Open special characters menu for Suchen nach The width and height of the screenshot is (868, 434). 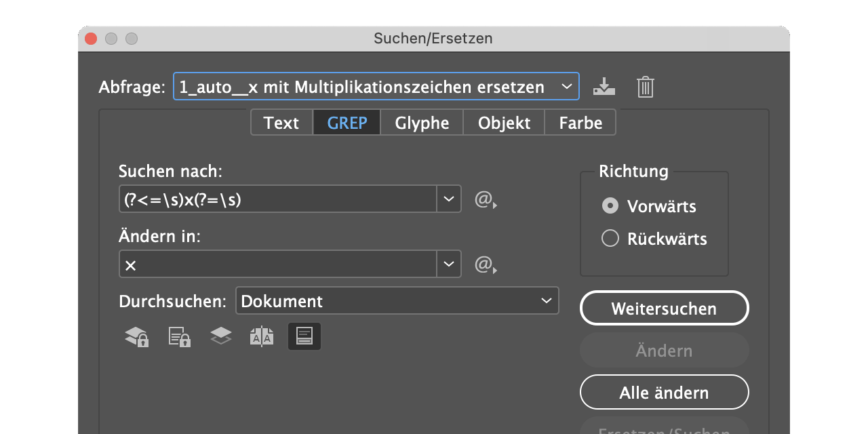click(485, 199)
